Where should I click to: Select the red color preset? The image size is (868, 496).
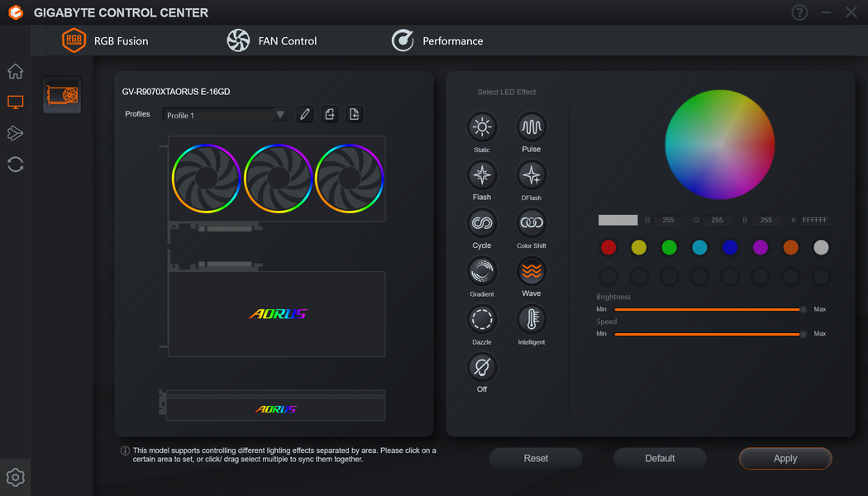pos(608,247)
